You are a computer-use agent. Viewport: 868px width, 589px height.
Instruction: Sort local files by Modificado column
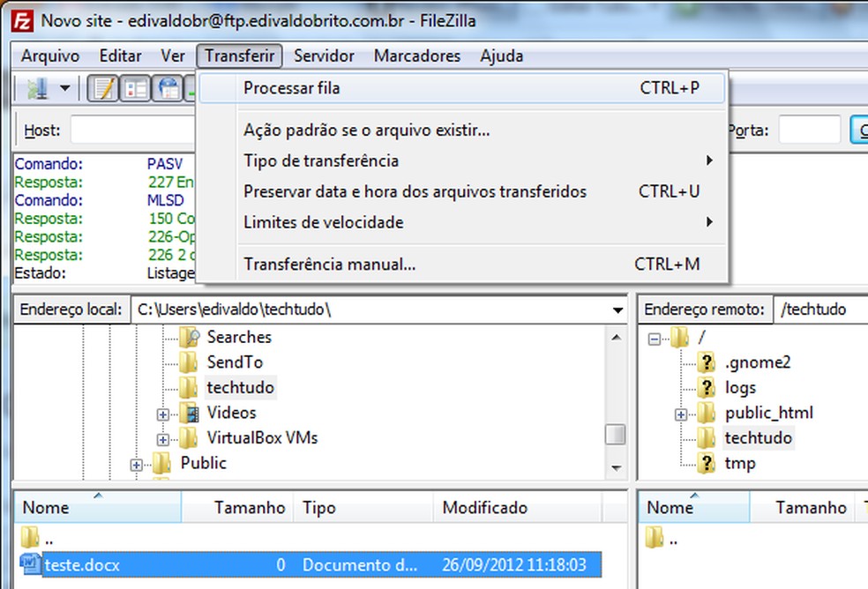[x=518, y=507]
